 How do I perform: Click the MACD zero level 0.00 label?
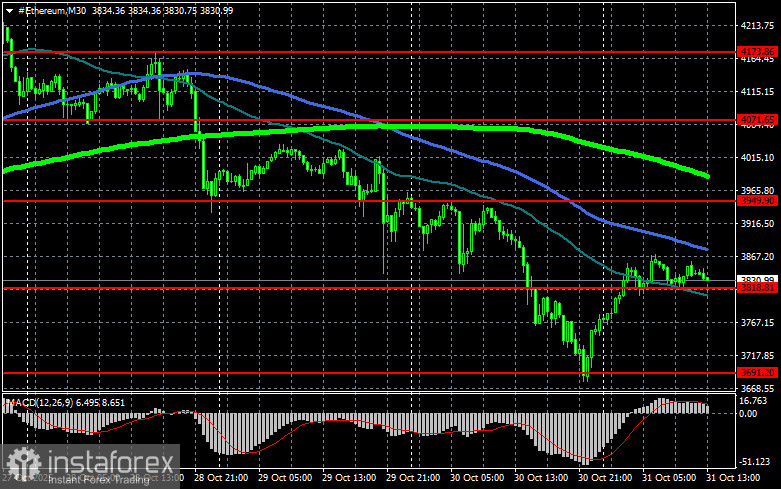[749, 413]
